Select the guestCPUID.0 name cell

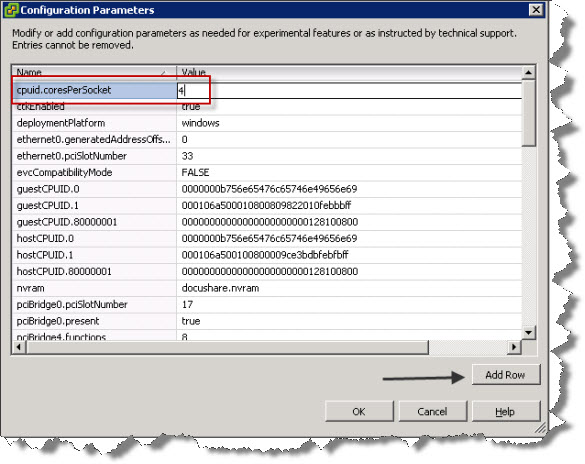(94, 189)
